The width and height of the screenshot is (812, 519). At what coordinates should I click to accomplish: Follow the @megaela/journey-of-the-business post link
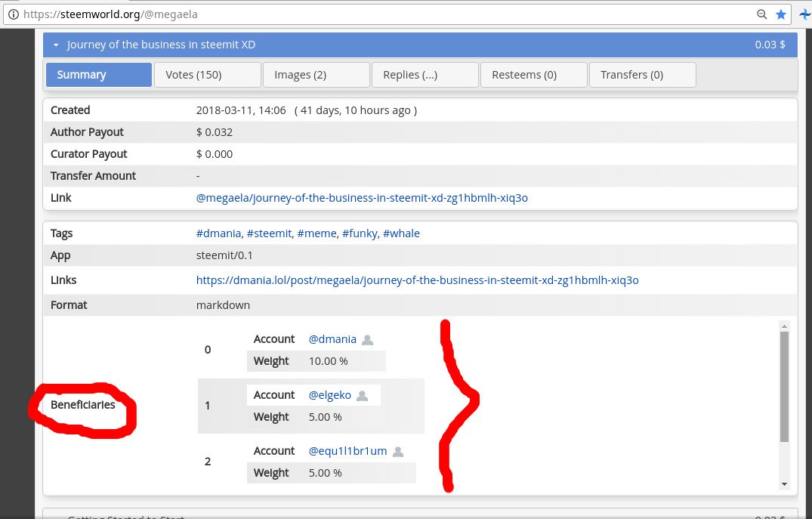pos(362,198)
